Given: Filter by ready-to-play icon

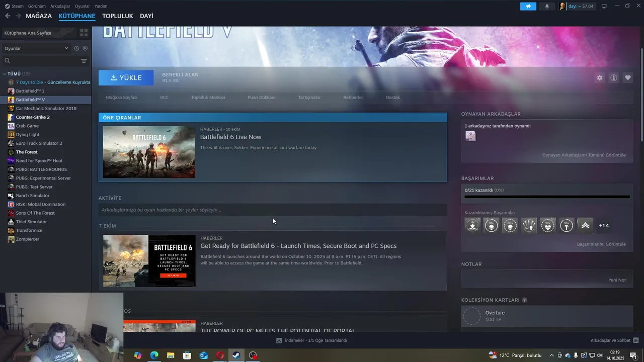Looking at the screenshot, I should pyautogui.click(x=85, y=48).
